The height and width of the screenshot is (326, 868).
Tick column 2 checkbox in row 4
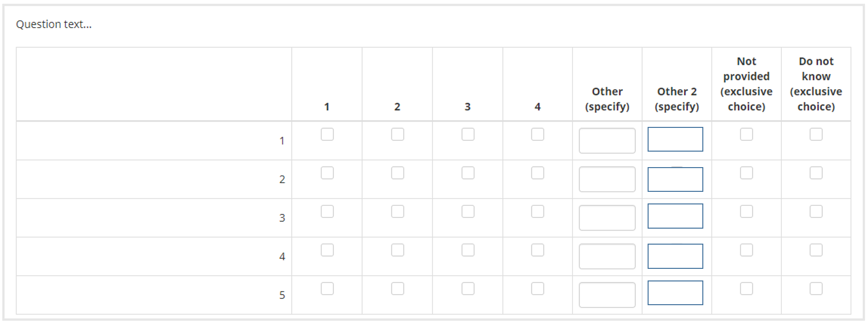coord(398,250)
